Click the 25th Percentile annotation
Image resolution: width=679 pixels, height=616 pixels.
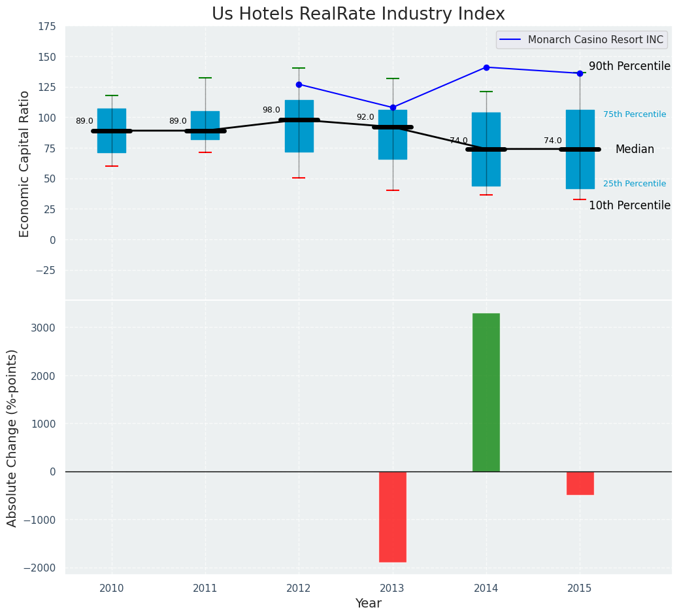tap(634, 184)
